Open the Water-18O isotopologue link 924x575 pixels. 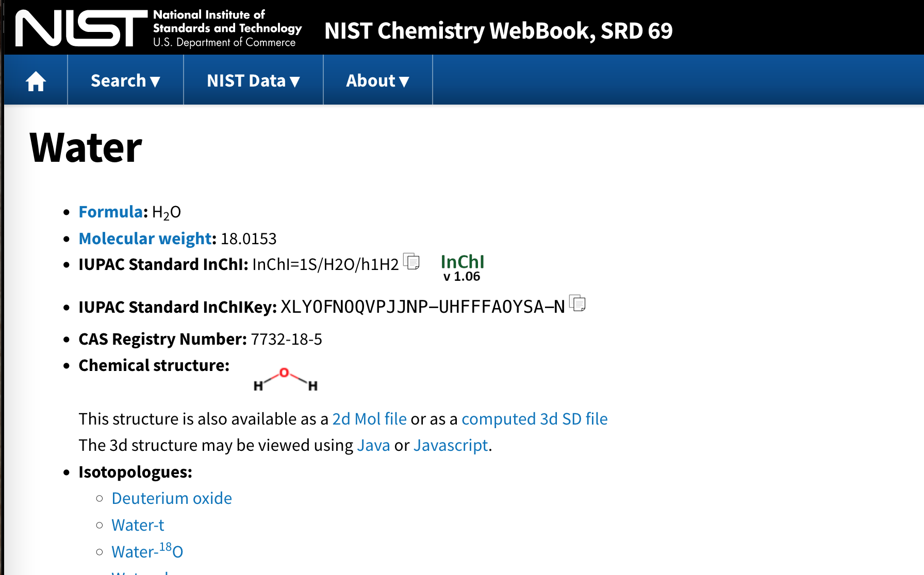[147, 551]
